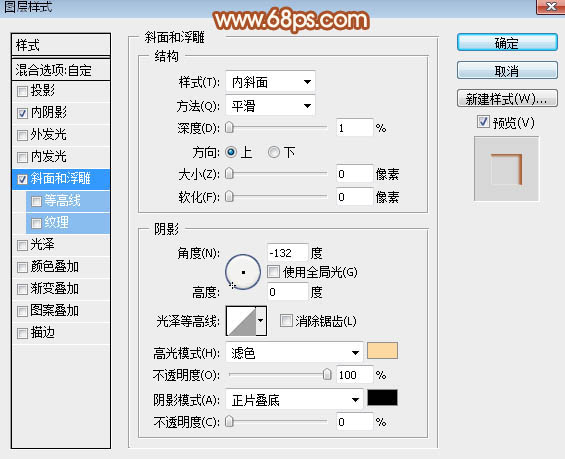Screen dimensions: 565x459
Task: Enable the 颜色叠加 color overlay checkbox
Action: (22, 267)
